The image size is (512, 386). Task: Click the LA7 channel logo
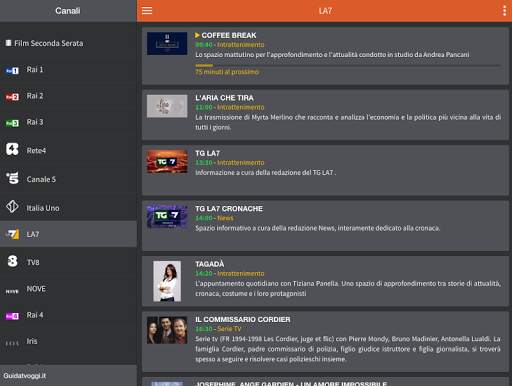(x=12, y=234)
